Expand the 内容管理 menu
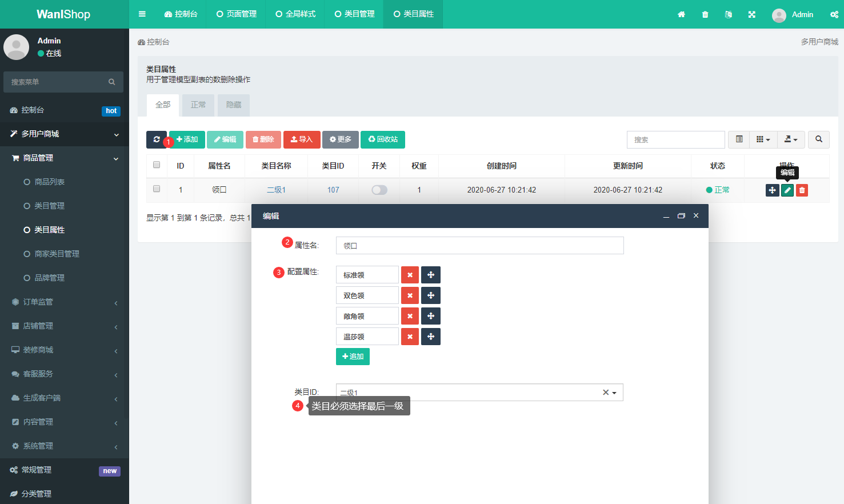This screenshot has height=504, width=844. click(65, 422)
